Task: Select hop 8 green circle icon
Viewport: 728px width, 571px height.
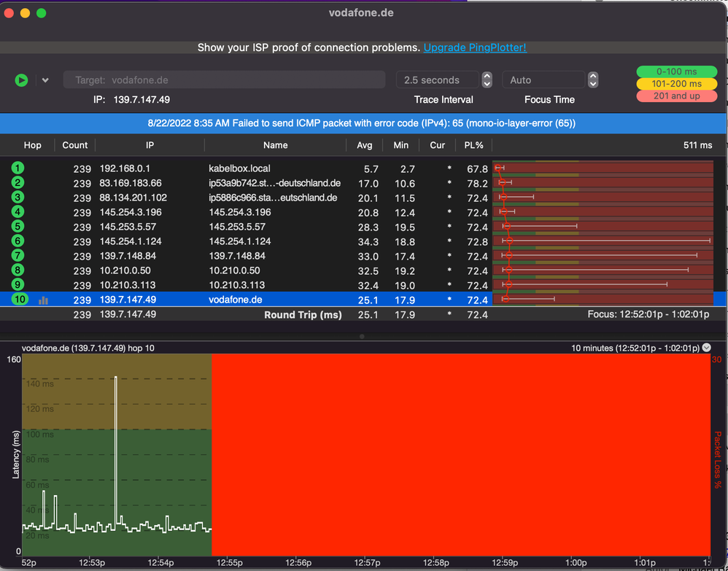Action: pyautogui.click(x=18, y=270)
